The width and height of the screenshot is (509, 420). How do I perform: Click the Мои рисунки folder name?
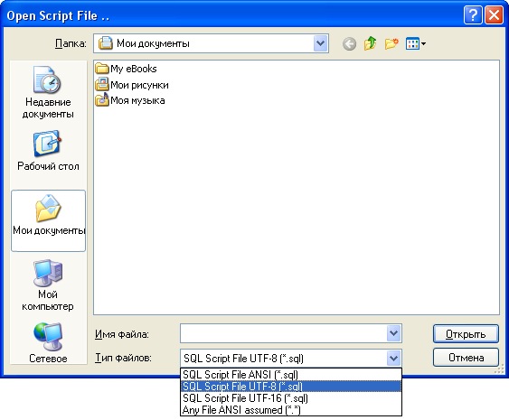[x=139, y=85]
